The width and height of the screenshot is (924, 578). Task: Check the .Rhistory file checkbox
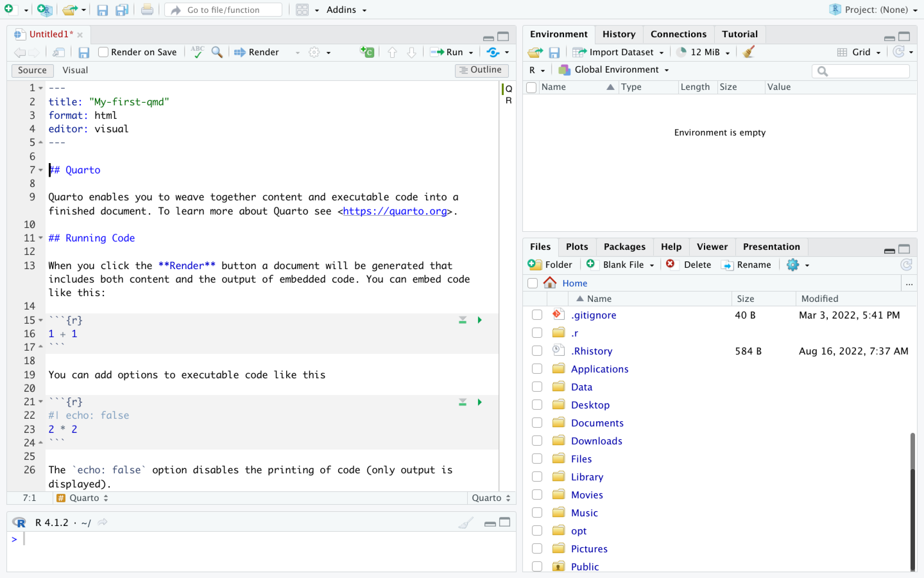[x=537, y=351]
